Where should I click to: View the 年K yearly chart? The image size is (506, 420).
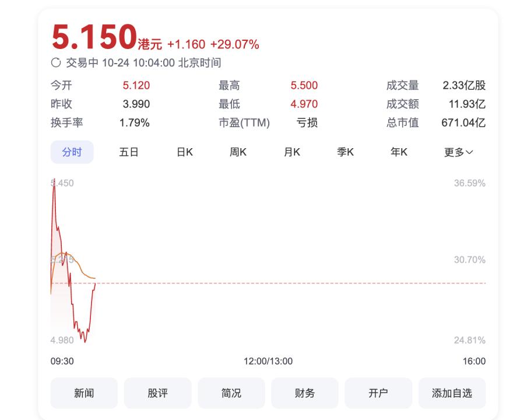point(399,152)
